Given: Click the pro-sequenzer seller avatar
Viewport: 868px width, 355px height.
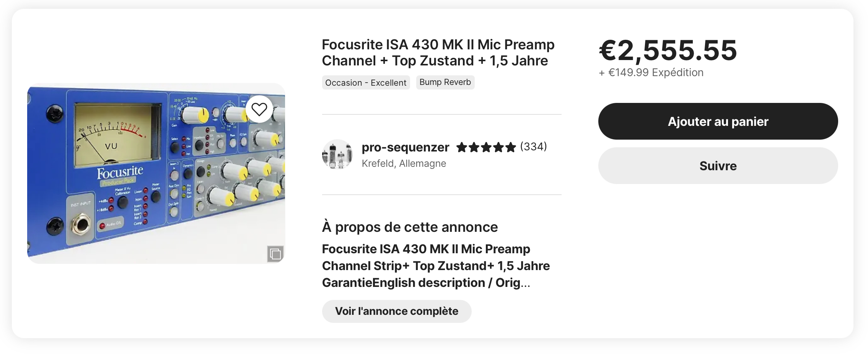Looking at the screenshot, I should click(x=337, y=155).
